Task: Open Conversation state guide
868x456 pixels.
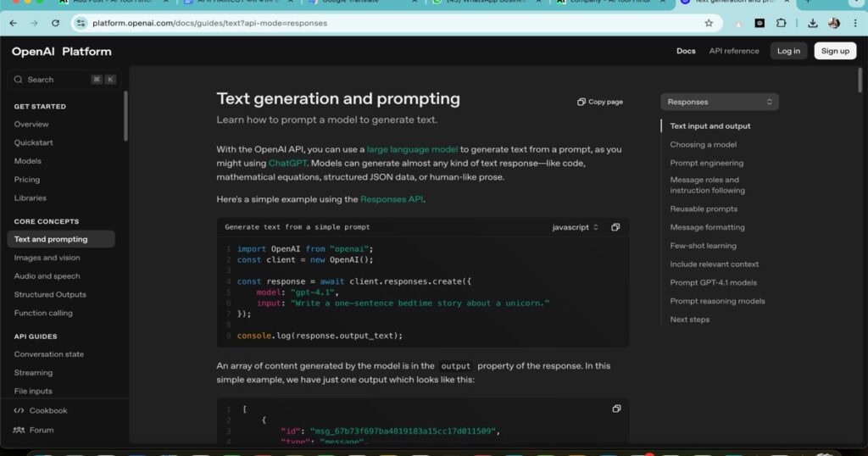Action: [49, 354]
